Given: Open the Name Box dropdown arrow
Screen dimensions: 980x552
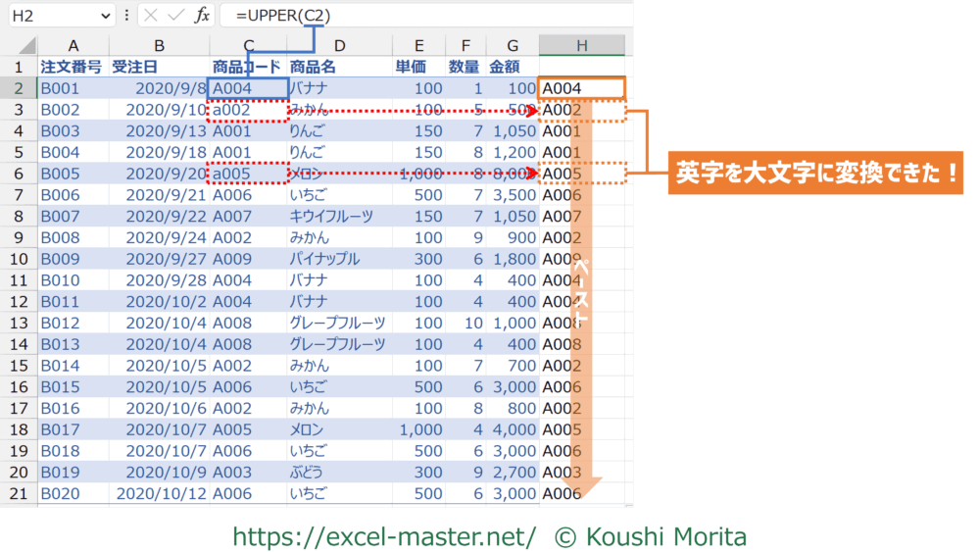Looking at the screenshot, I should [105, 15].
